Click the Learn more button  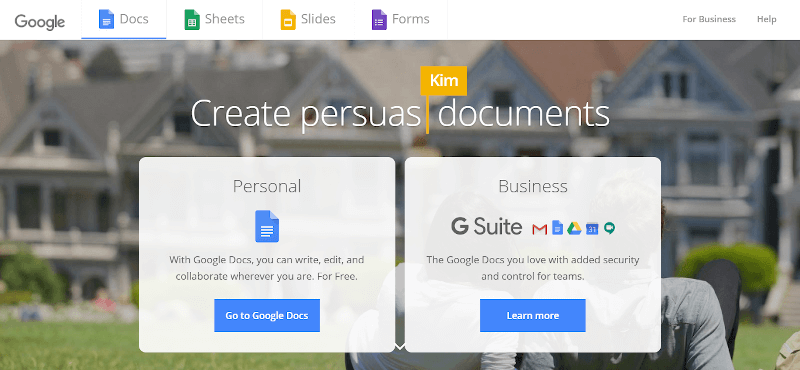[x=533, y=315]
